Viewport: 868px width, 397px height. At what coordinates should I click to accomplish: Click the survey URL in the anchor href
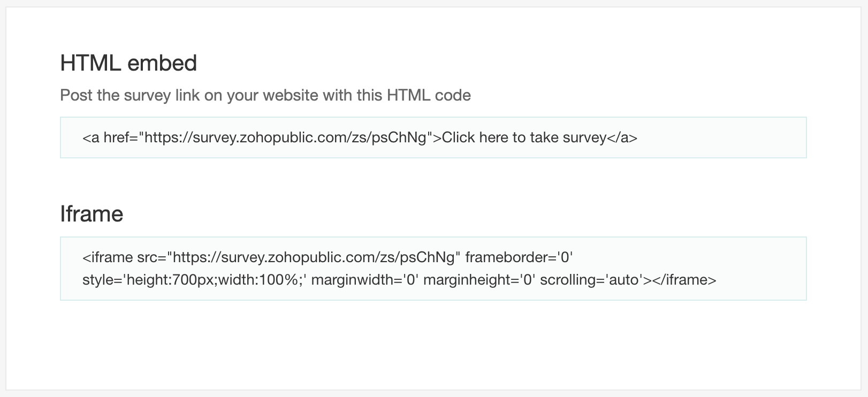click(x=286, y=138)
